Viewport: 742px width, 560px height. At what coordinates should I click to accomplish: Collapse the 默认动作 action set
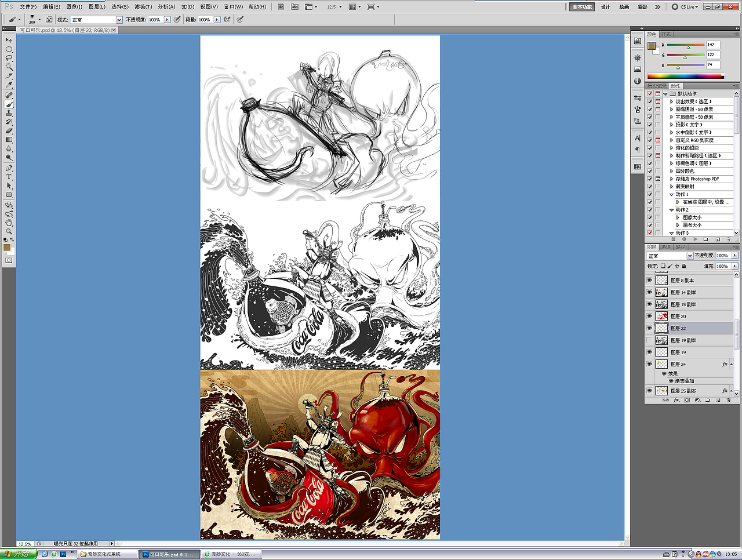pos(665,94)
